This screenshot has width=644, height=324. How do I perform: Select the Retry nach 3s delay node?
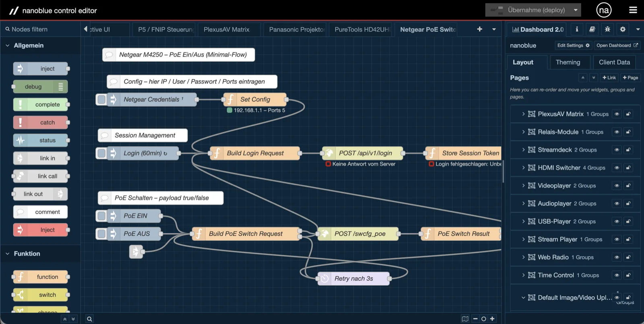pyautogui.click(x=353, y=279)
